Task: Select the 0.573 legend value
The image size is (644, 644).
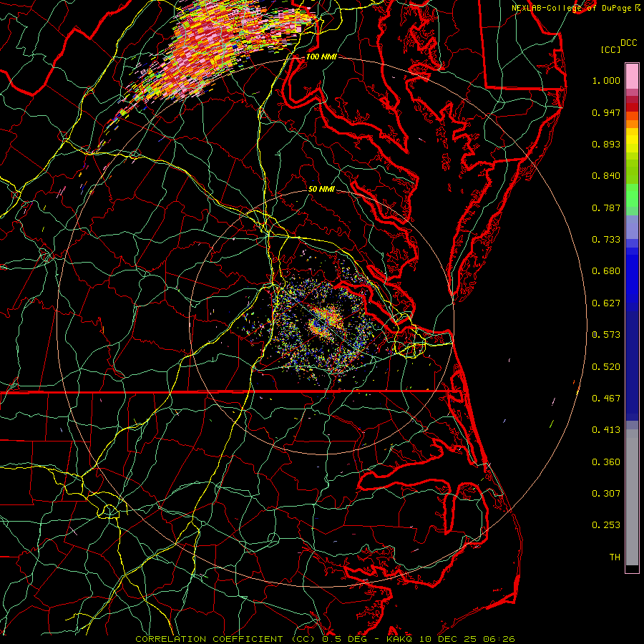Action: click(x=606, y=335)
